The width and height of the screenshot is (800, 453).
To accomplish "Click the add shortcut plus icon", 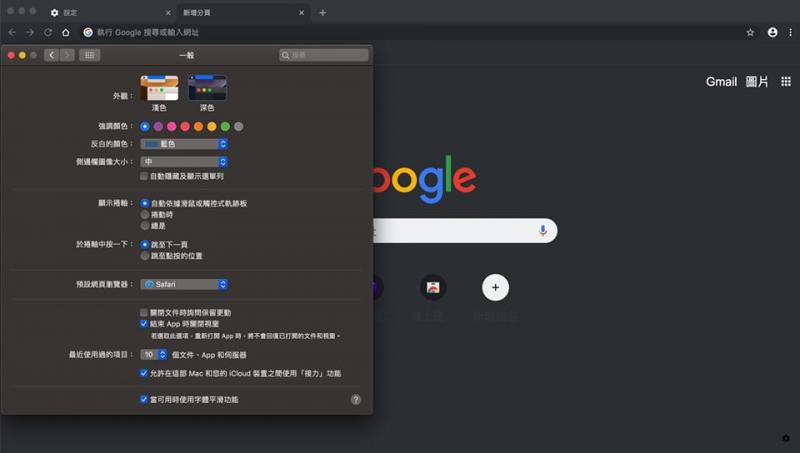I will tap(494, 288).
